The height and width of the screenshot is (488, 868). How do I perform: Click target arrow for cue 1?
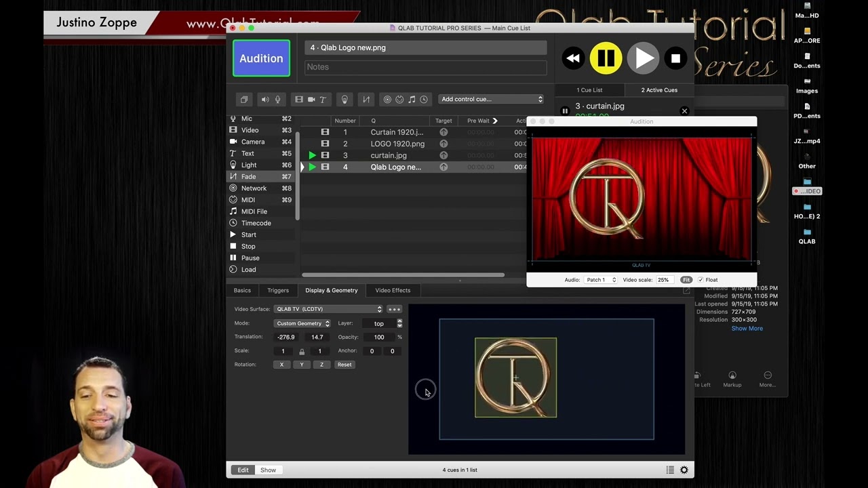coord(443,132)
